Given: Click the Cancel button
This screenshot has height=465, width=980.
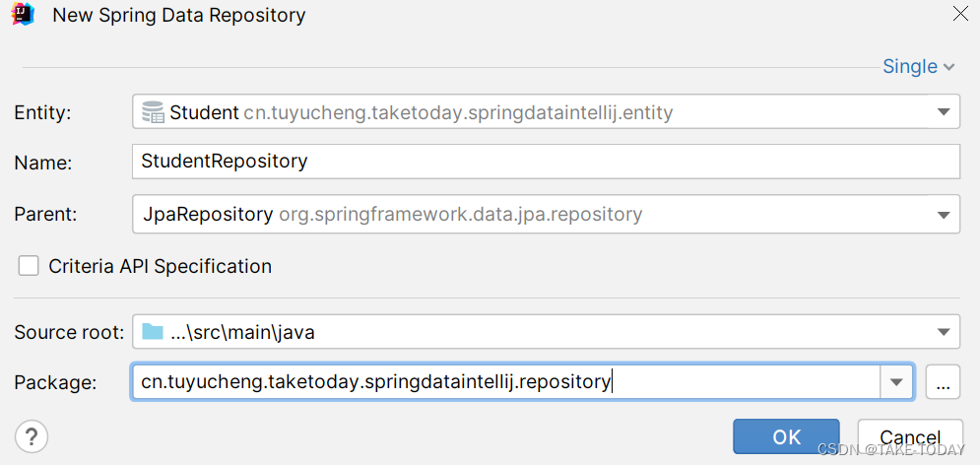Looking at the screenshot, I should pyautogui.click(x=909, y=436).
